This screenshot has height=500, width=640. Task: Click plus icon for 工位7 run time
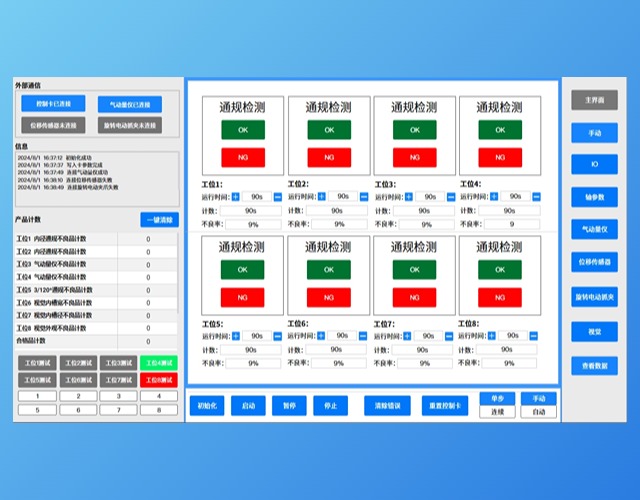tap(408, 336)
